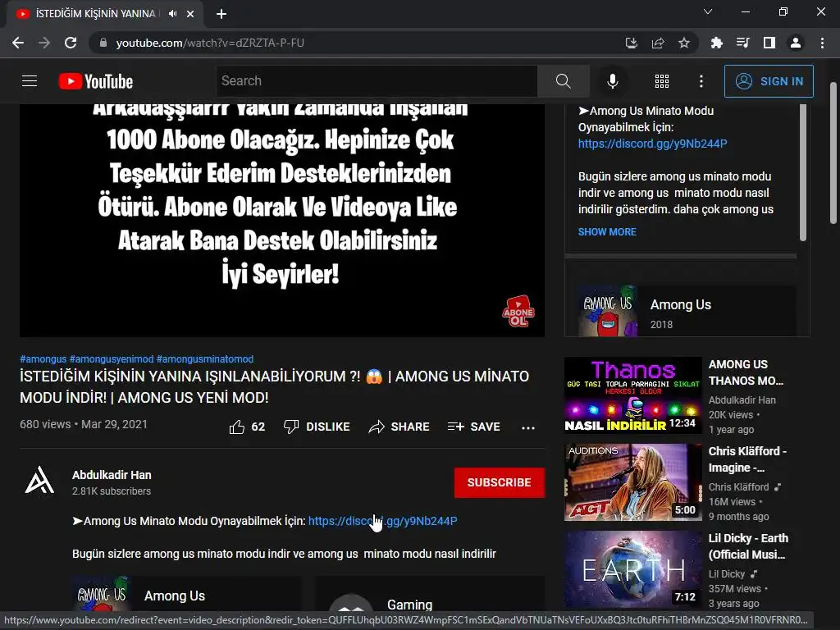Toggle the browser side panel
Image resolution: width=840 pixels, height=630 pixels.
click(769, 43)
